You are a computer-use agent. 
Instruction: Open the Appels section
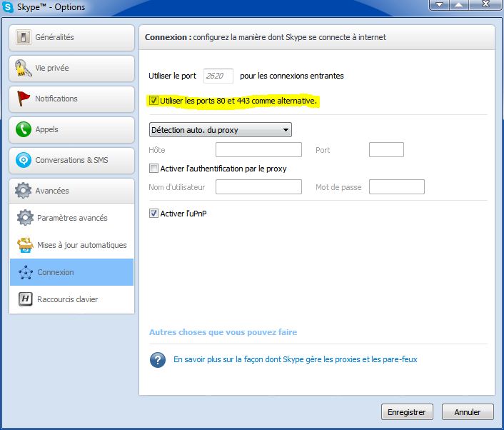click(x=71, y=129)
